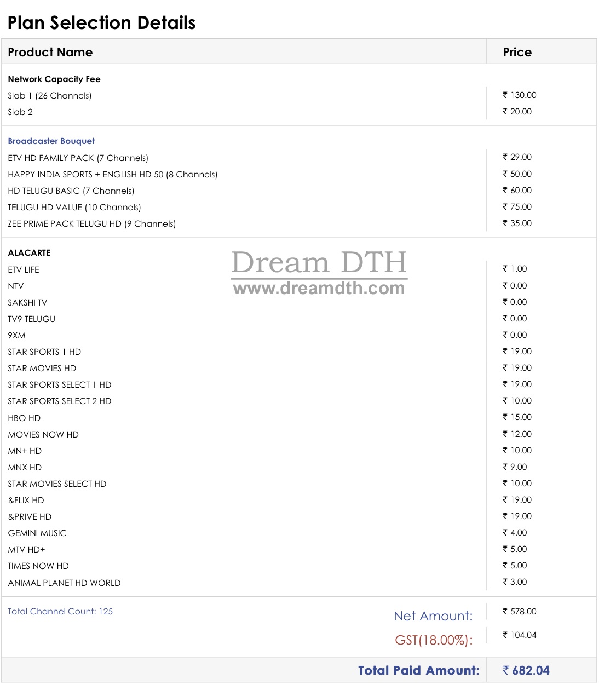The height and width of the screenshot is (690, 616).
Task: Click the ₹ 4.00 price value
Action: 515,532
